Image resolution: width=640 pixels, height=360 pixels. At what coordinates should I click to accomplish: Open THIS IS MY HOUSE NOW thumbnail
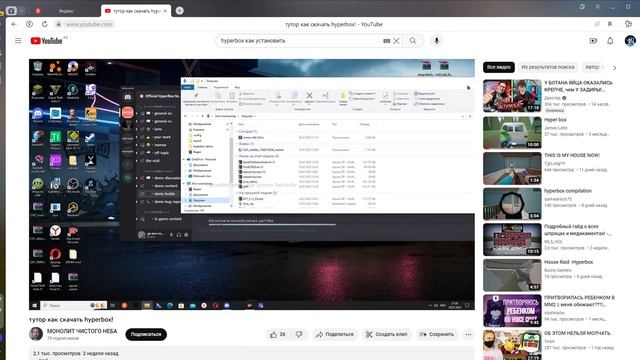click(x=512, y=169)
